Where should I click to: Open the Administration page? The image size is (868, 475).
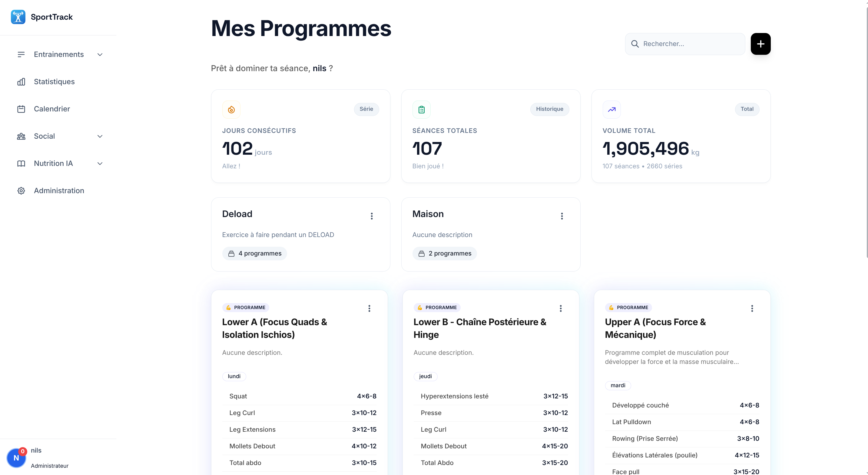click(59, 191)
